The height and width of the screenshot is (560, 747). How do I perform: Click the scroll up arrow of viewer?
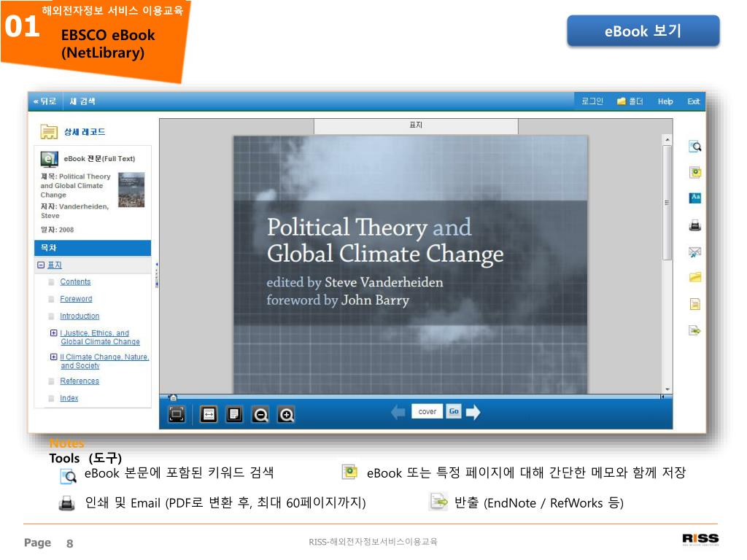pos(667,139)
